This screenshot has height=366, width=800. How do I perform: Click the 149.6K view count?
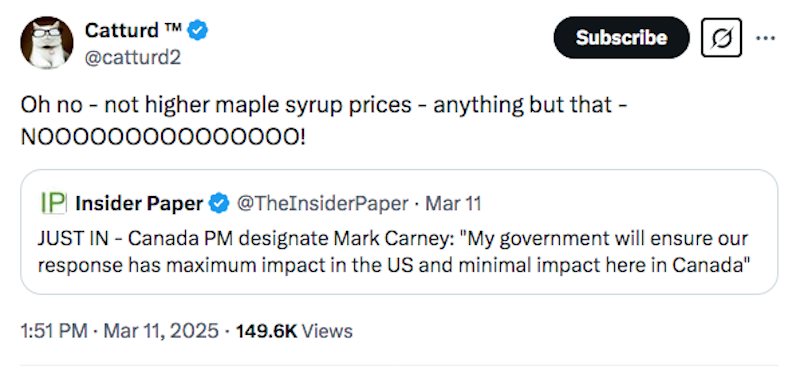click(x=266, y=331)
